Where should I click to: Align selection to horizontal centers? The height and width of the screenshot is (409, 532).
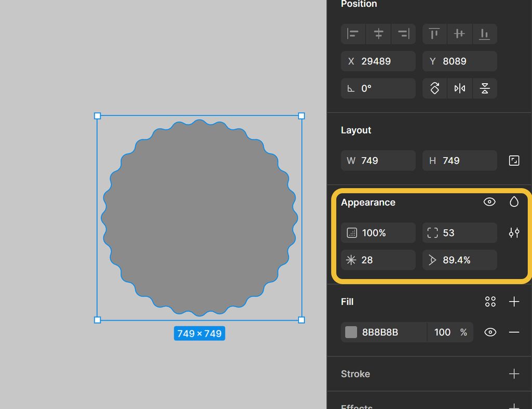(379, 34)
